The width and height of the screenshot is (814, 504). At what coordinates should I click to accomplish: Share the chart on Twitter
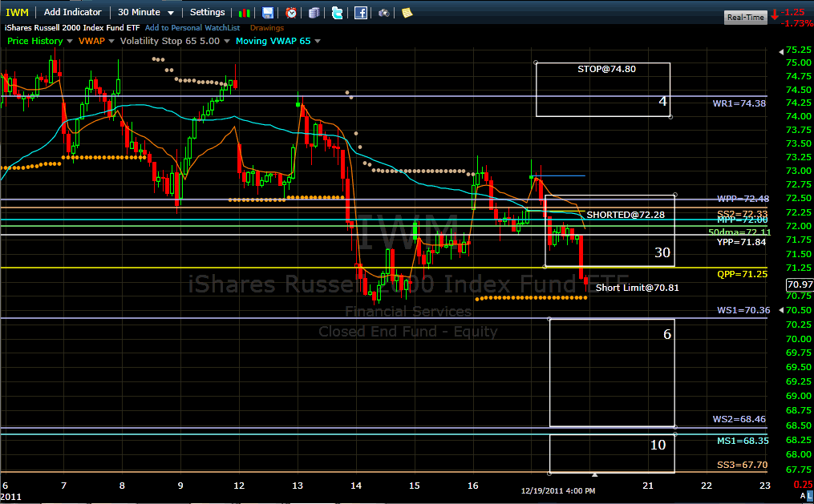point(338,13)
